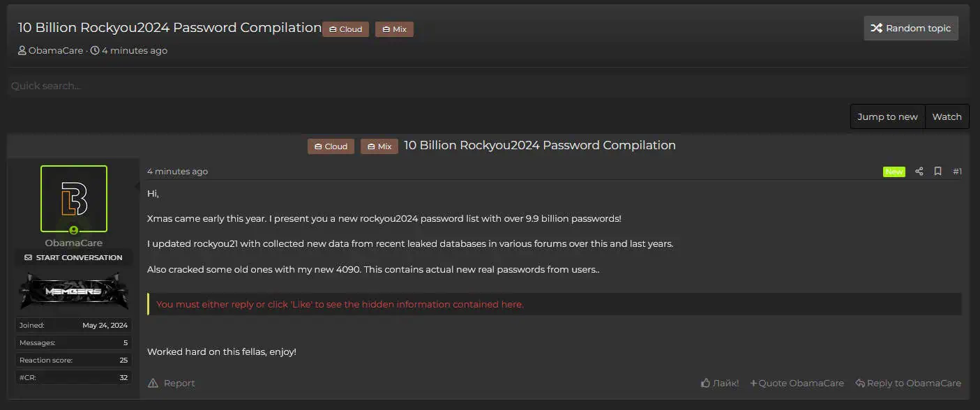Open the #1 post permalink
This screenshot has width=980, height=410.
(x=957, y=171)
